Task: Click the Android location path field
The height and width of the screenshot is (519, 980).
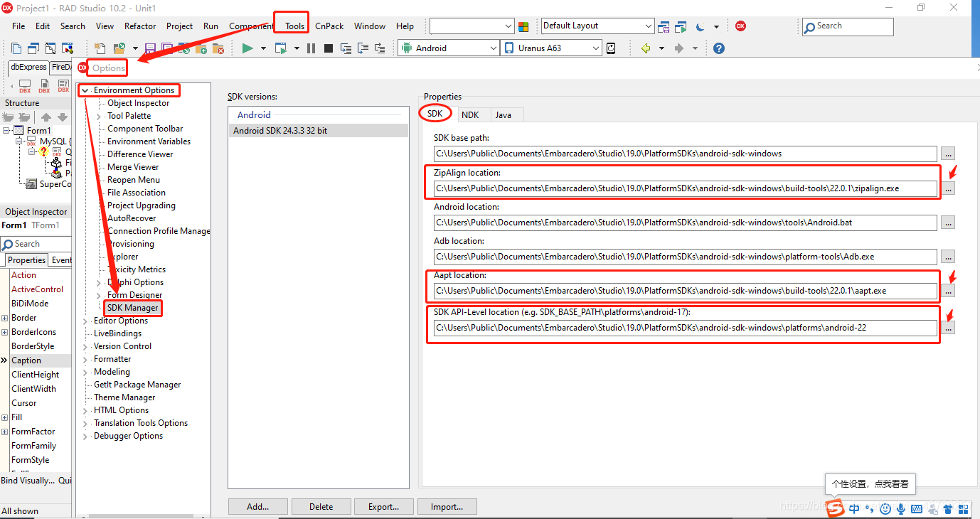Action: click(x=685, y=223)
